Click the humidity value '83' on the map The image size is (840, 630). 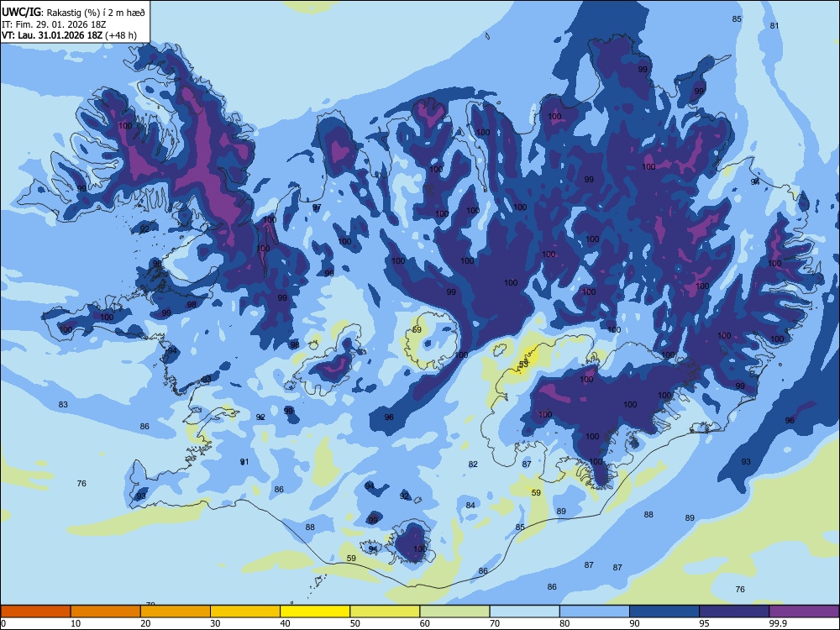click(63, 405)
